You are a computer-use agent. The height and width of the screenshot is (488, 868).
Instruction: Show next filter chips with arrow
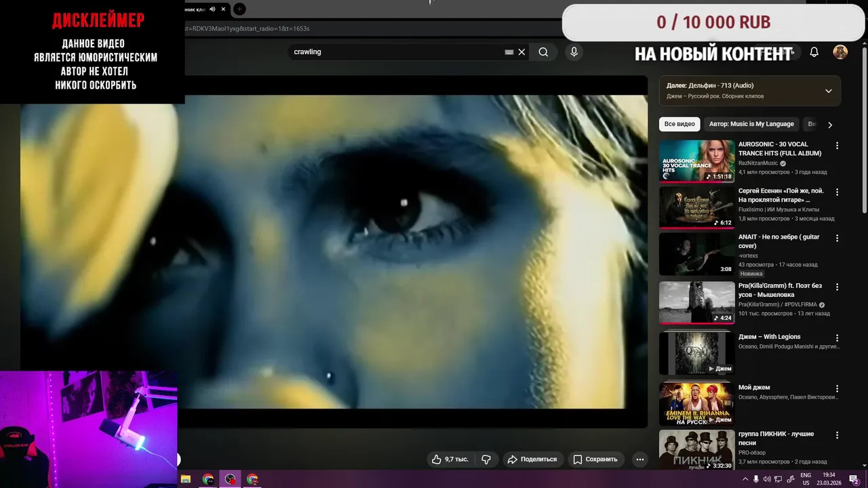829,125
